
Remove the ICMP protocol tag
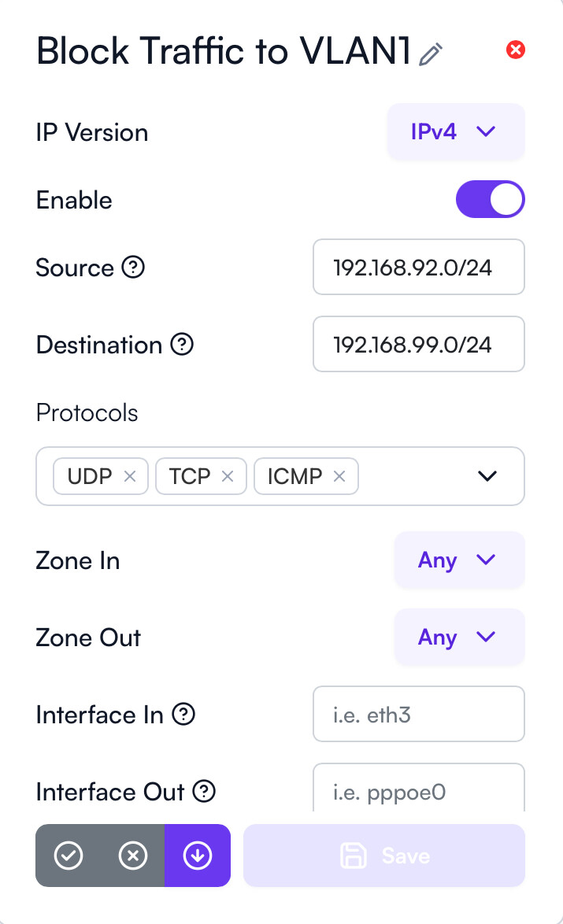pyautogui.click(x=339, y=476)
